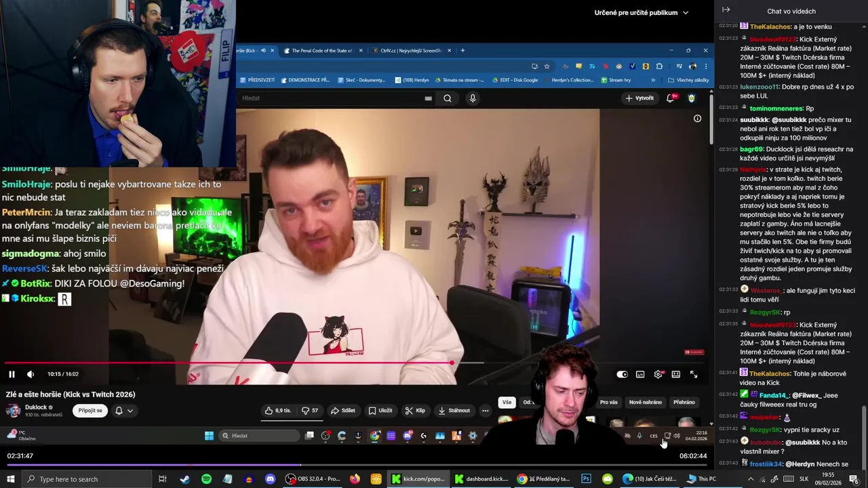Open more actions three-dot menu under video
The image size is (868, 488).
coord(485,410)
